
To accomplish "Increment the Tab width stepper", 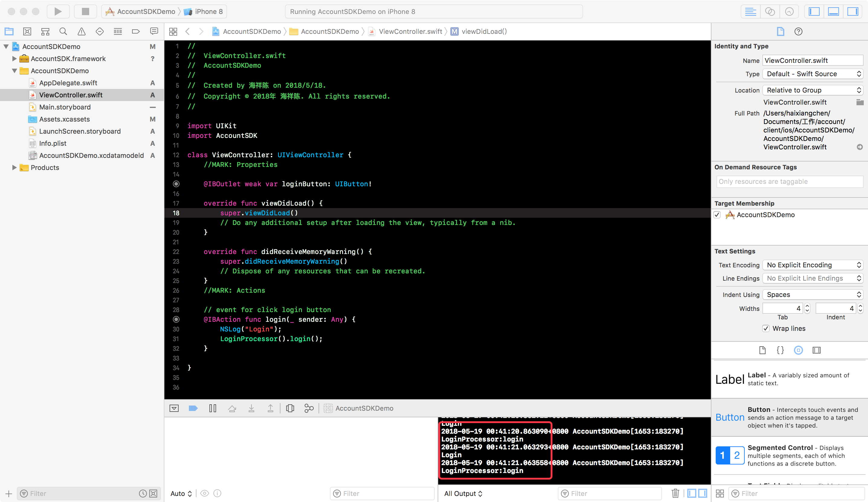I will (x=807, y=306).
